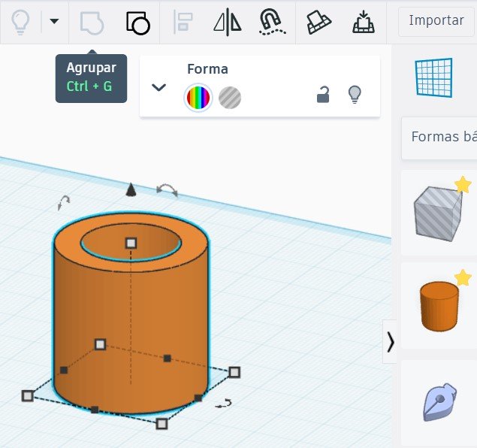Screen dimensions: 477x448
Task: Select the orange cylinder shape thumbnail
Action: click(439, 306)
